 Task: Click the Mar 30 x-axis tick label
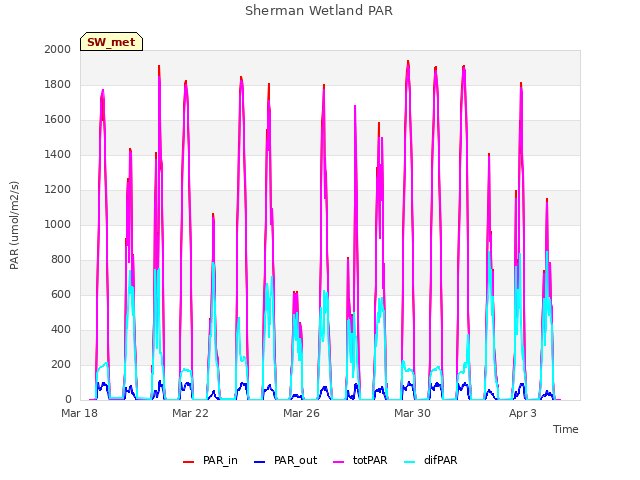click(412, 413)
